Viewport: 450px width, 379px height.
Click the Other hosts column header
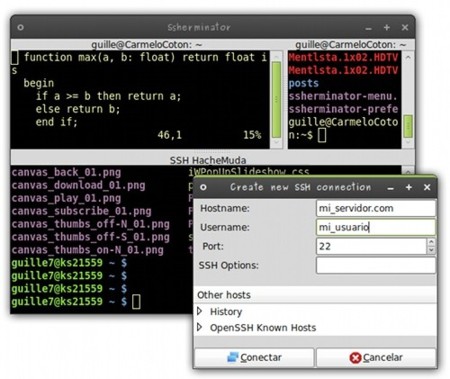pyautogui.click(x=315, y=295)
